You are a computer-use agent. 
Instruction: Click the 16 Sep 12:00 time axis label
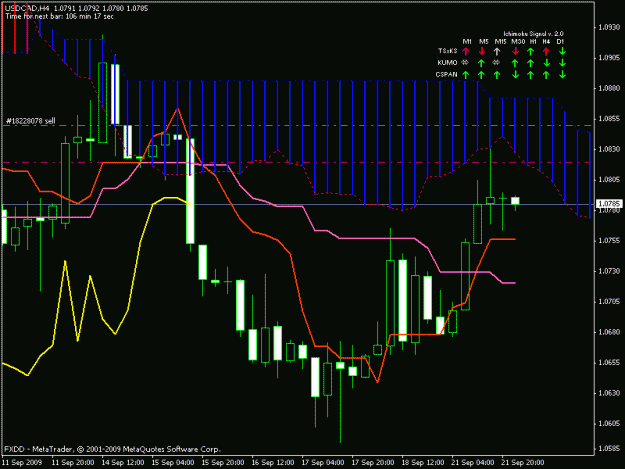[x=273, y=463]
